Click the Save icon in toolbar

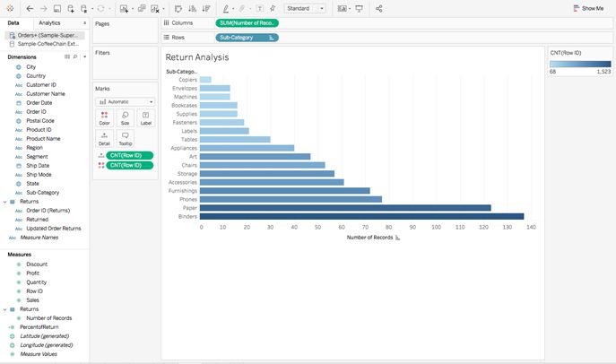pos(57,8)
